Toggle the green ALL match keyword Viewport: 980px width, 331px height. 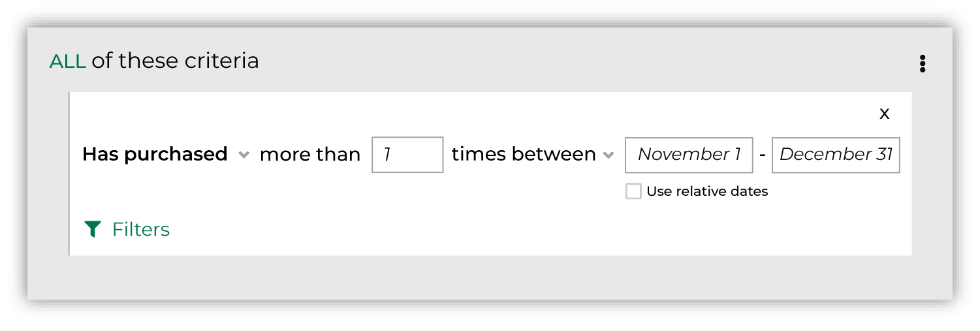(68, 61)
